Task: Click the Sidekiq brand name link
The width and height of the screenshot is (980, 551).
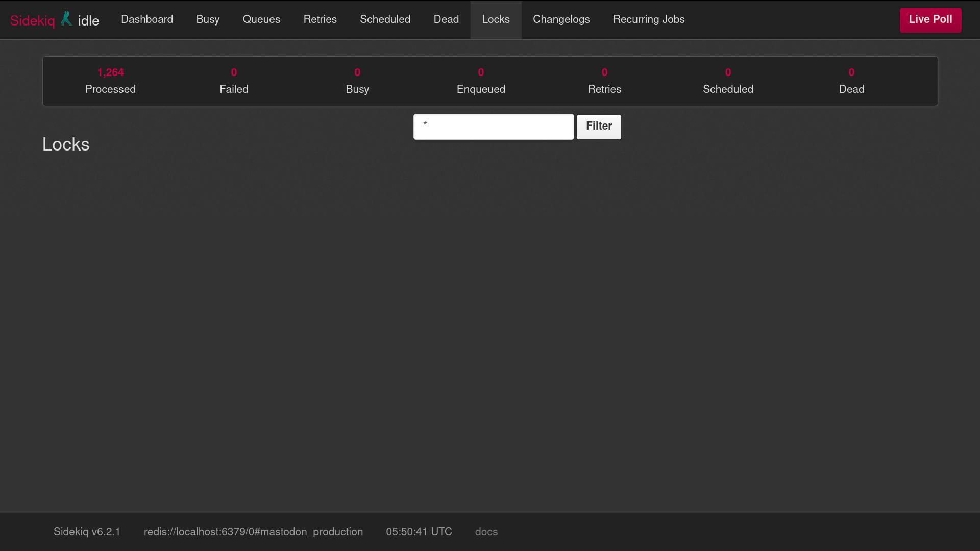Action: [32, 21]
